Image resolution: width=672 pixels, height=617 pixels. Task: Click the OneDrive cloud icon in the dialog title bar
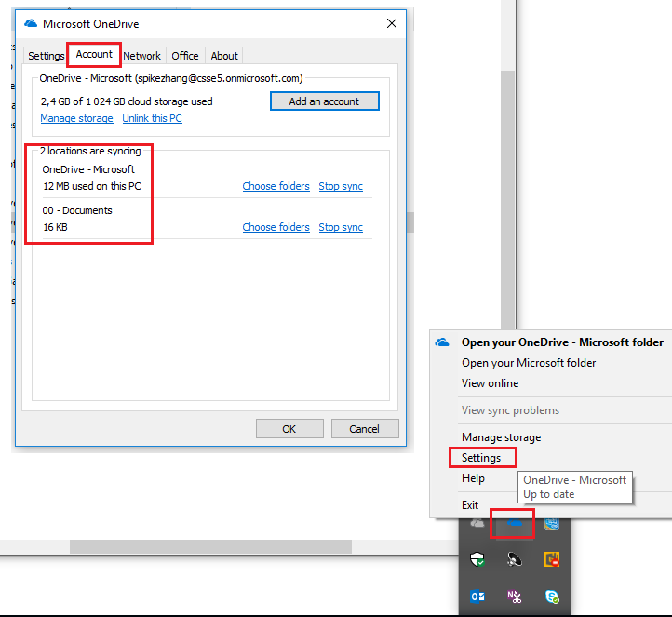(x=31, y=23)
